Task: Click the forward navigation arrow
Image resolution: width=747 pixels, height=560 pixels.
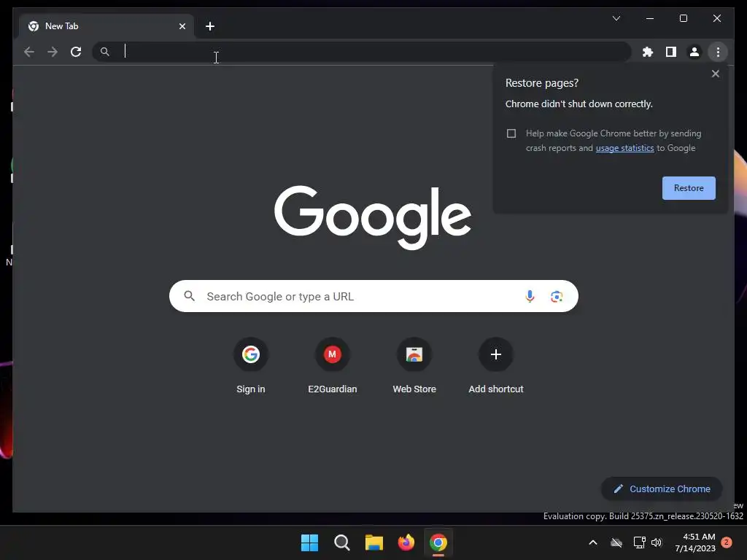Action: (53, 52)
